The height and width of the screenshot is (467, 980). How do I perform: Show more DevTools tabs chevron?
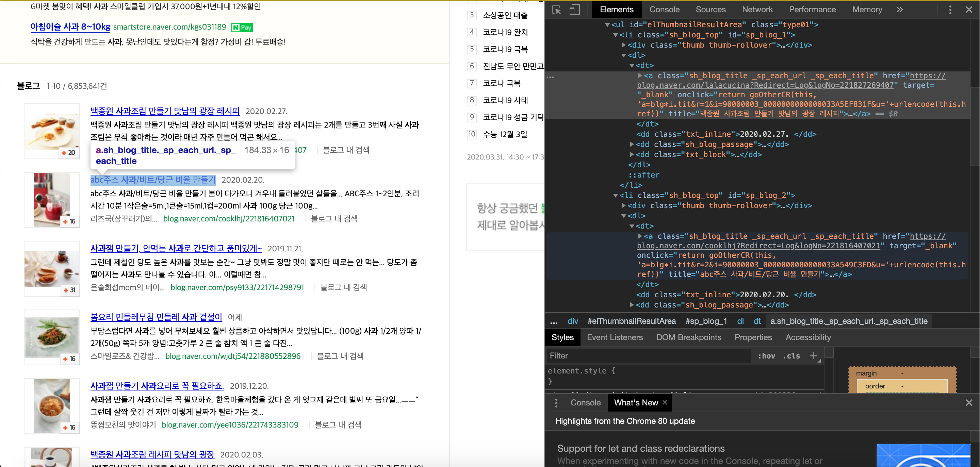tap(900, 10)
